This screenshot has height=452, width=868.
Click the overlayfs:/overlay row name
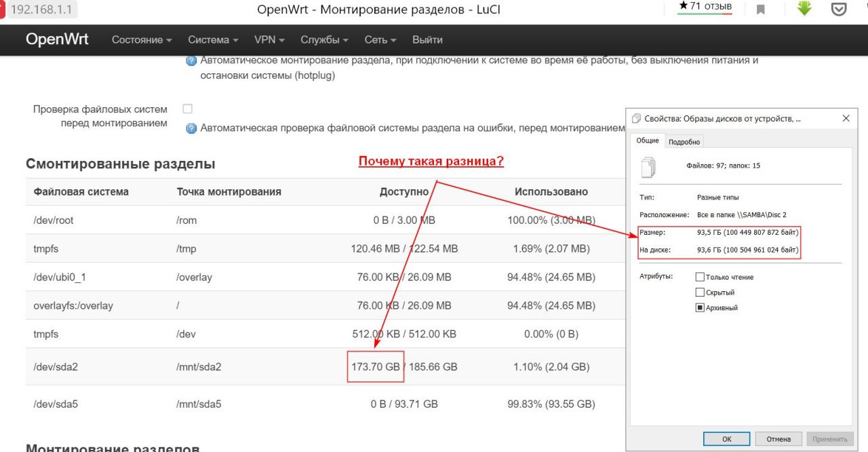tap(73, 306)
